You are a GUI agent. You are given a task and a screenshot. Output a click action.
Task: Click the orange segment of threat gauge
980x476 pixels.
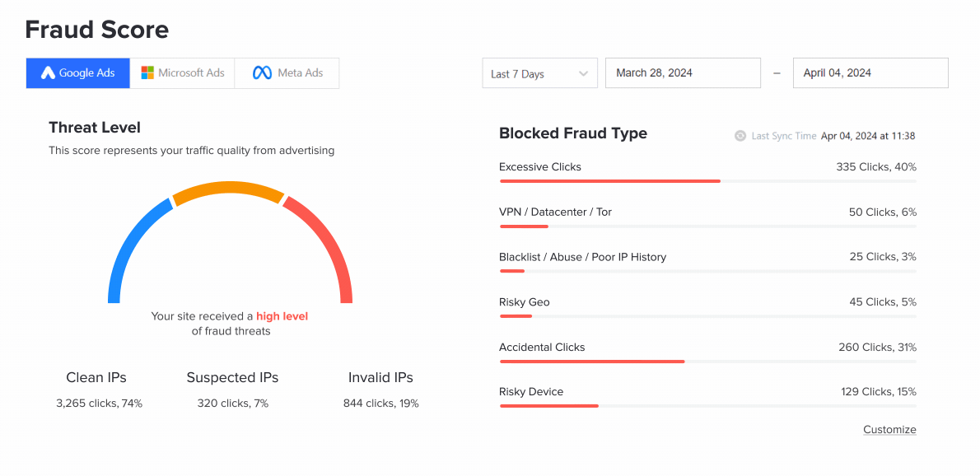[229, 189]
